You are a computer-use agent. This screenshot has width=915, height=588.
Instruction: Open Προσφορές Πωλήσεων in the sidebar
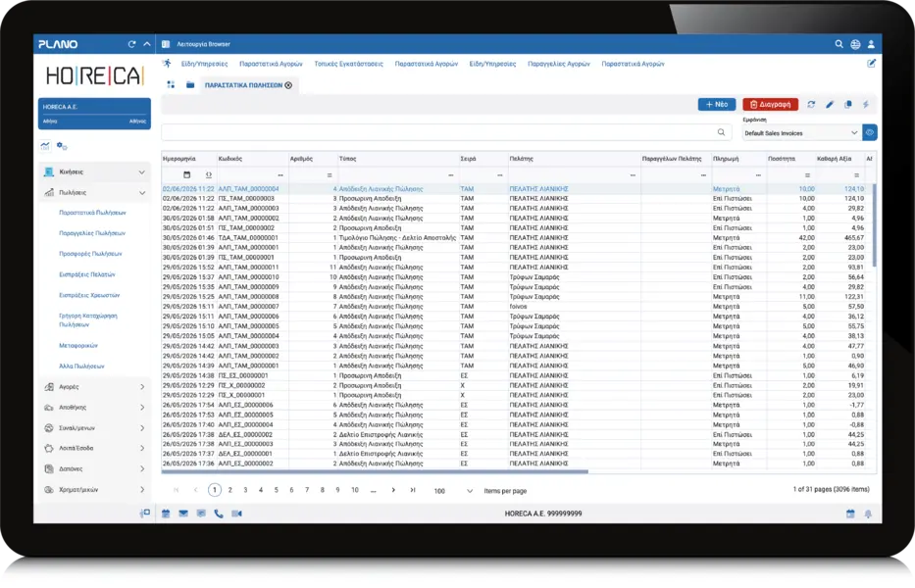(90, 254)
